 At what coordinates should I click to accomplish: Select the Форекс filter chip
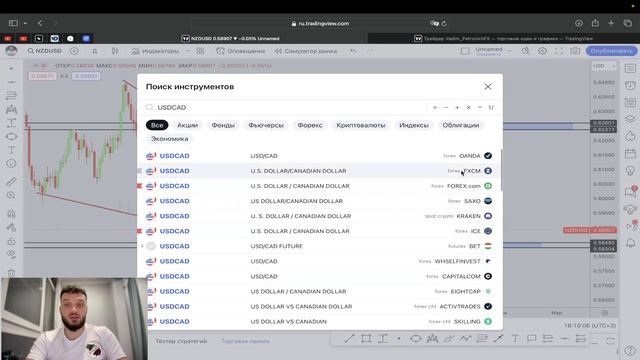coord(310,125)
